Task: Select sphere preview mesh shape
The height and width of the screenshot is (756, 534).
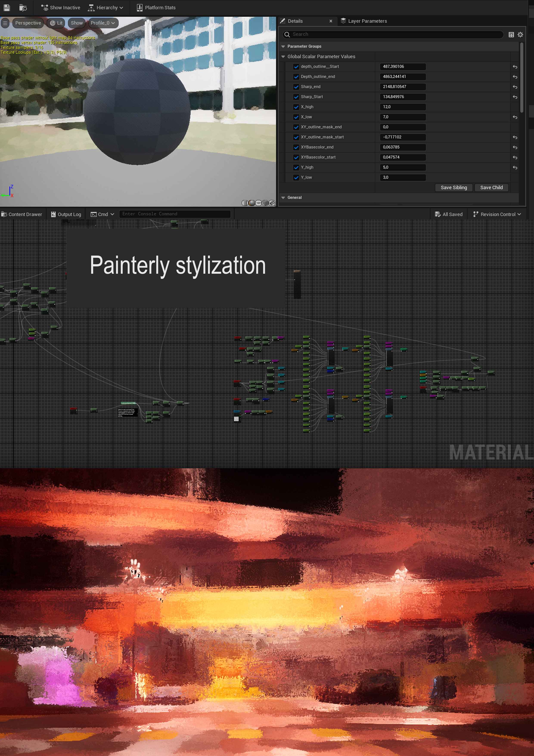Action: pos(252,203)
